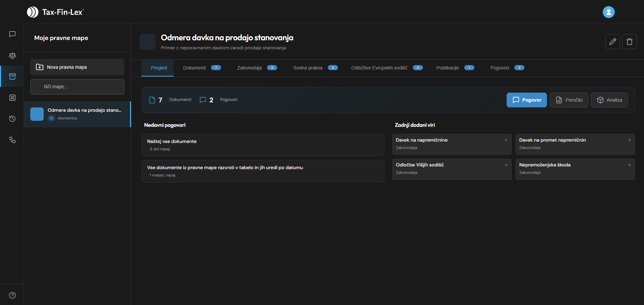Open the history clock icon in sidebar
Screen dimensions: 644x305
coord(12,119)
